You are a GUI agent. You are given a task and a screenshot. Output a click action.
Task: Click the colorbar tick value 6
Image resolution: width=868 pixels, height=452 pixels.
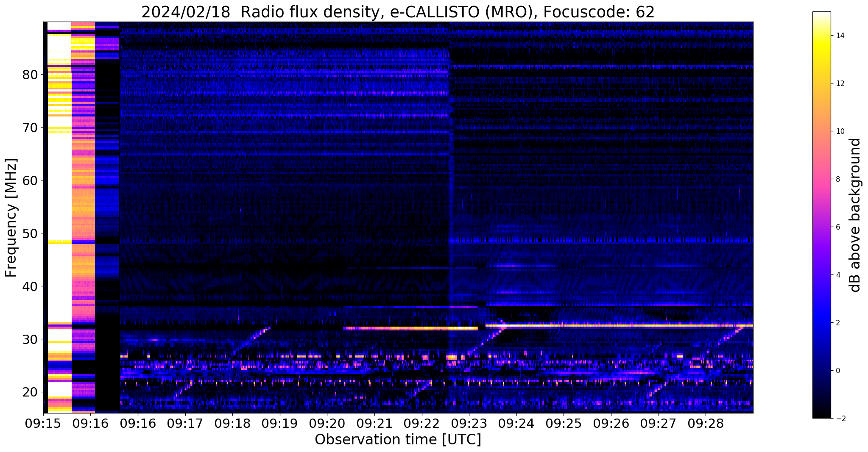[837, 227]
